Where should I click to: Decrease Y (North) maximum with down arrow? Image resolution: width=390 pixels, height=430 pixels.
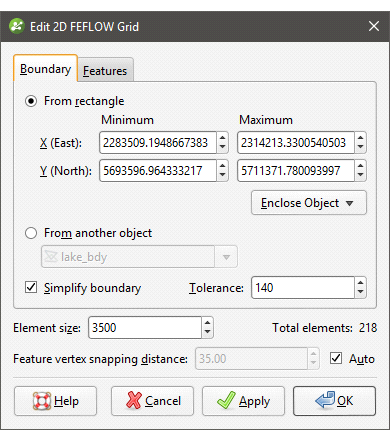[x=360, y=176]
